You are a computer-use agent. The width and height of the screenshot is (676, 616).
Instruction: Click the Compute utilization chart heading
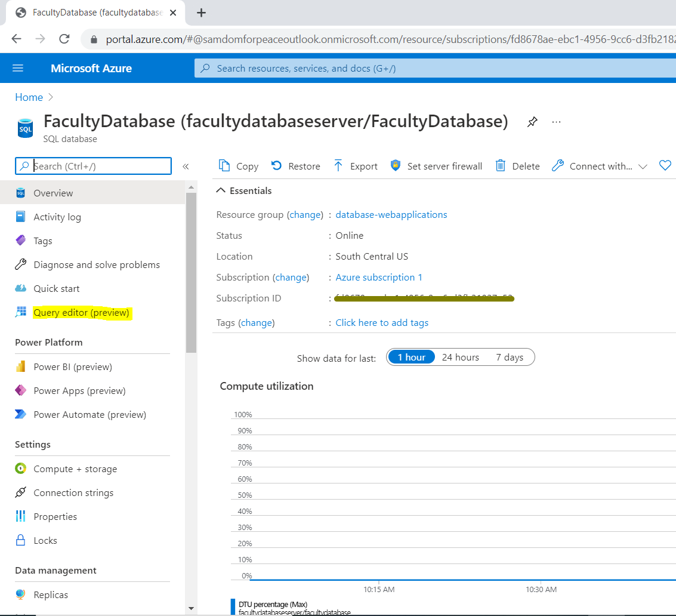click(267, 386)
